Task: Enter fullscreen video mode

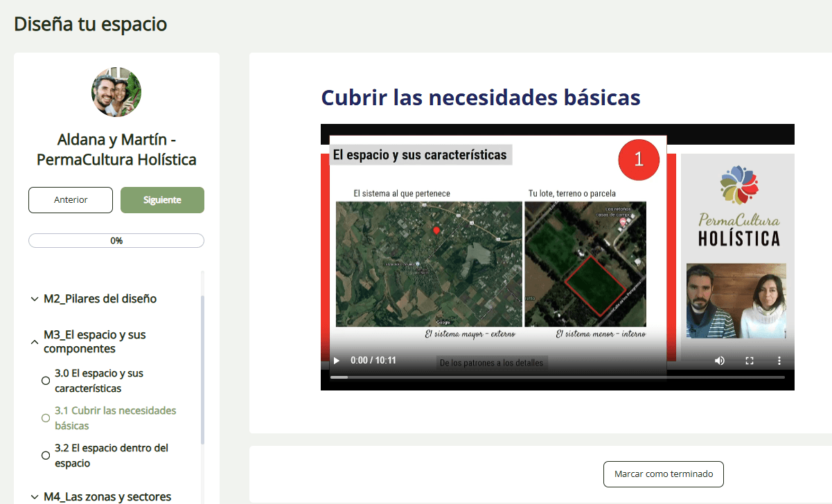Action: pyautogui.click(x=749, y=361)
